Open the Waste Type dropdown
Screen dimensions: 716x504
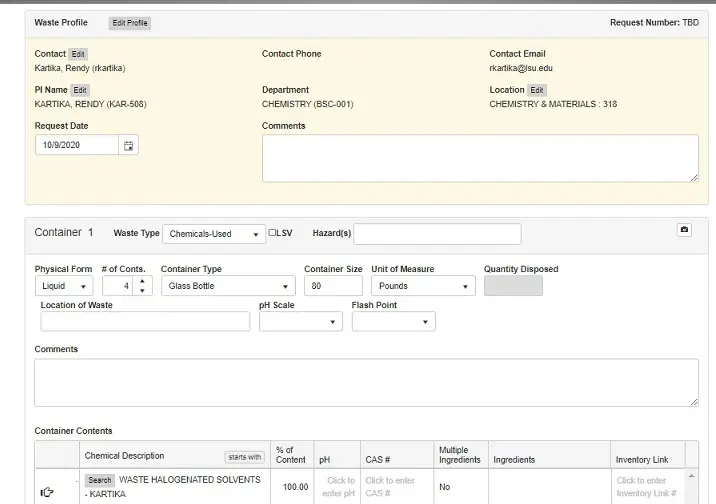coord(213,234)
